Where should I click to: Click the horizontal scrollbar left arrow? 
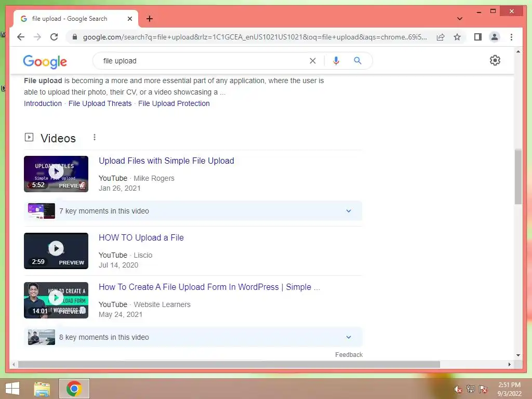pos(14,364)
